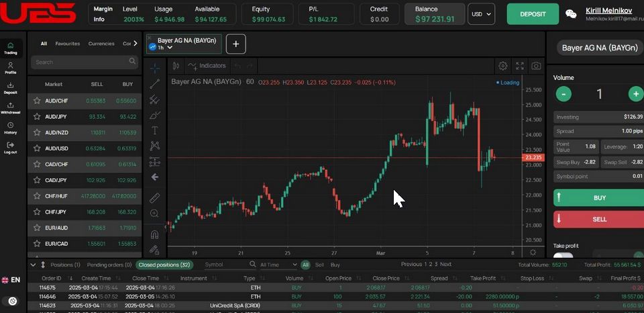Favourite the EUR/CAD pair star

coord(37,244)
